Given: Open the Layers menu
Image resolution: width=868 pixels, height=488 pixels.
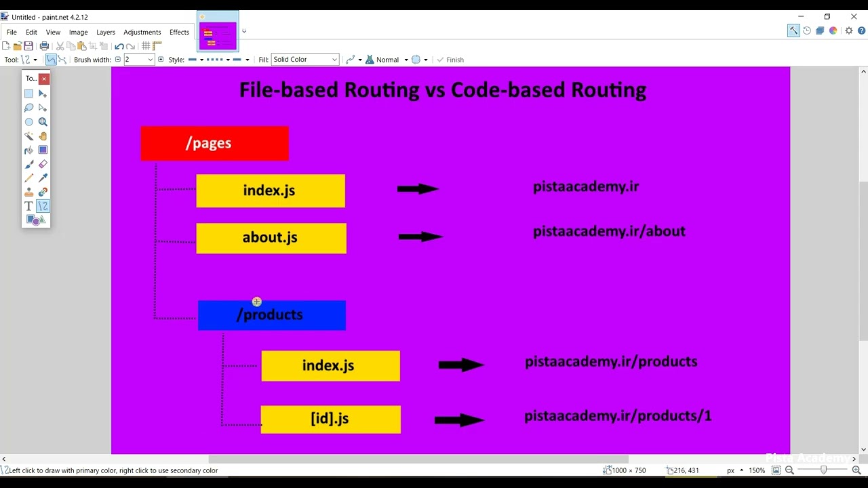Looking at the screenshot, I should [106, 32].
